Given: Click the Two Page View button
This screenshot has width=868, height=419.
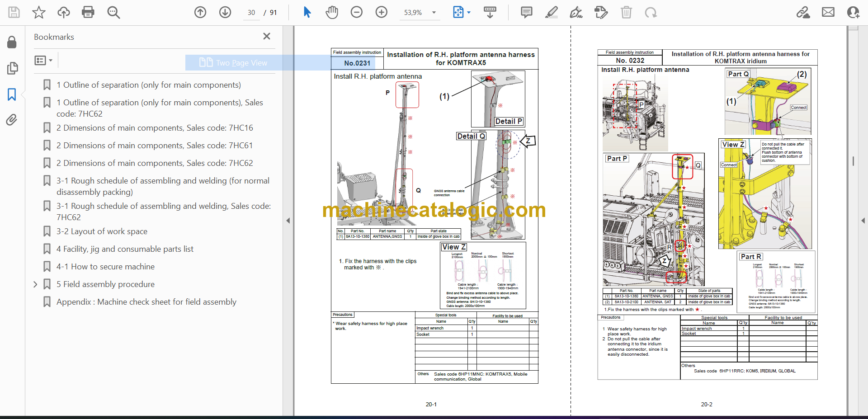Looking at the screenshot, I should 234,62.
